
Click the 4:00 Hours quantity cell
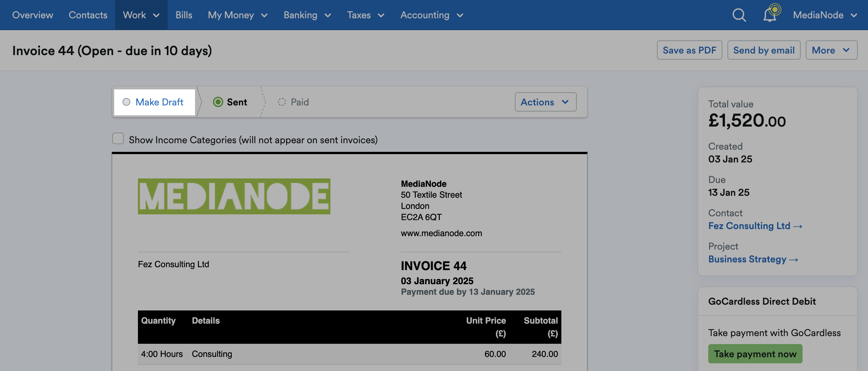(x=162, y=354)
